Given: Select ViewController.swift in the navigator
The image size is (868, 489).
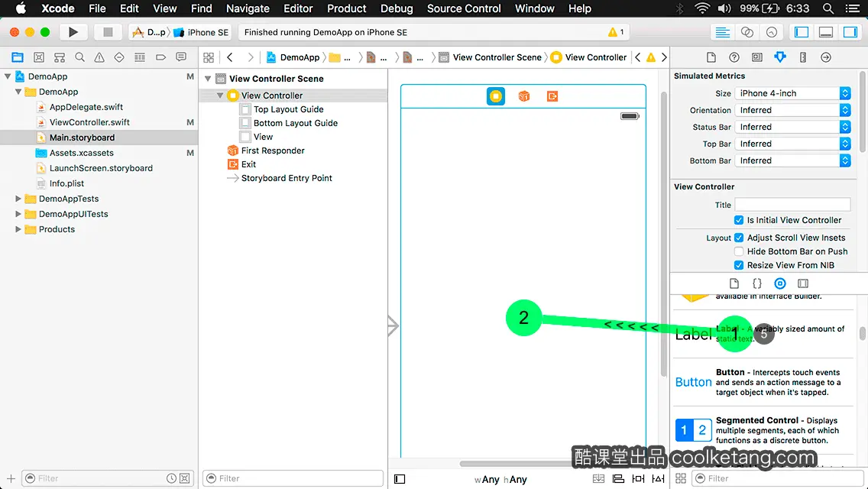Looking at the screenshot, I should pos(89,122).
